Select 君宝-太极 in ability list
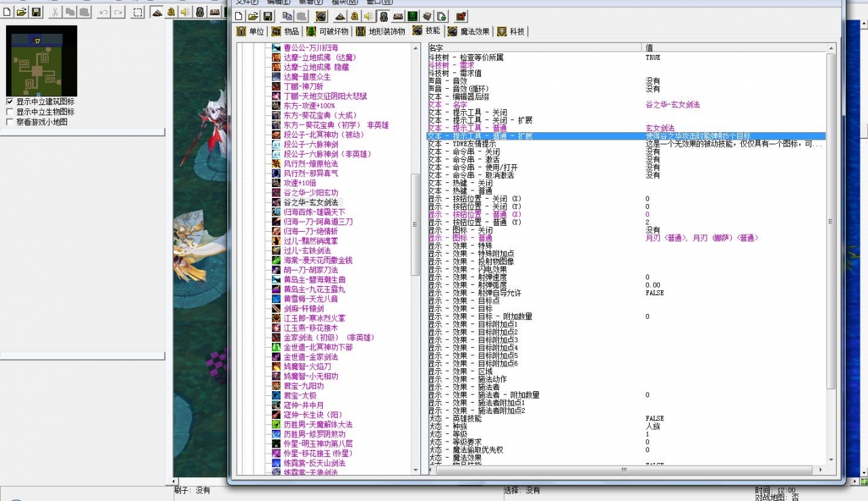Viewport: 868px width, 501px height. click(x=298, y=395)
